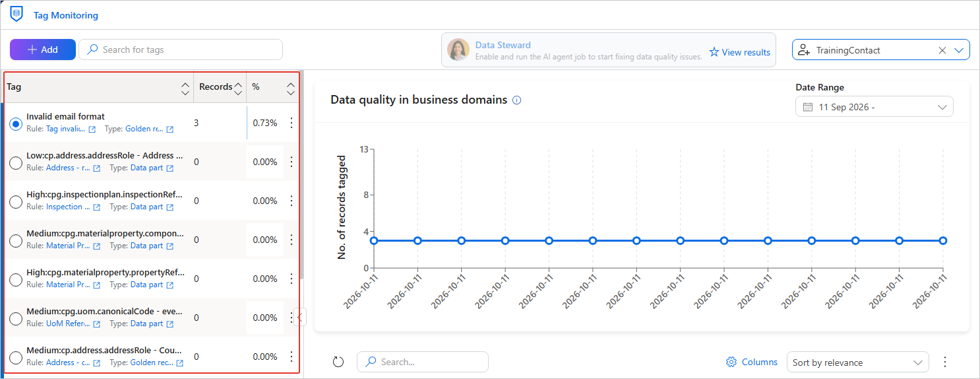Open the external link icon next to Golden record type of Invalid email format
The height and width of the screenshot is (379, 980).
170,129
